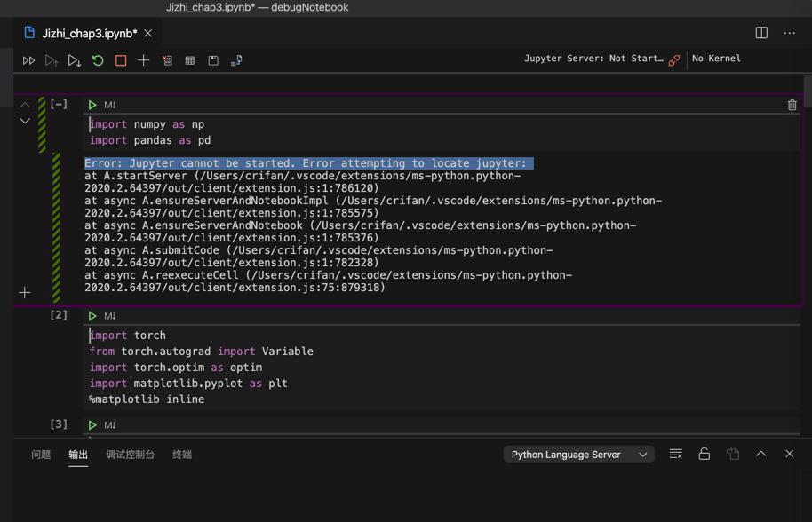
Task: Open editor more actions menu
Action: [x=789, y=33]
